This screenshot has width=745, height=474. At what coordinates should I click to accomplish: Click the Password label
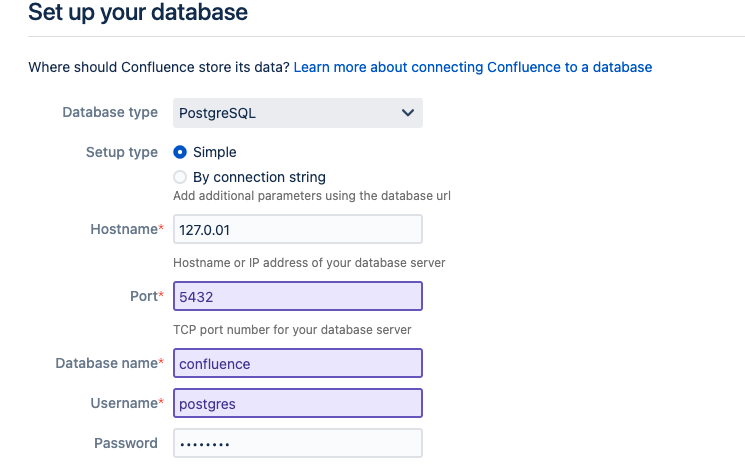125,443
